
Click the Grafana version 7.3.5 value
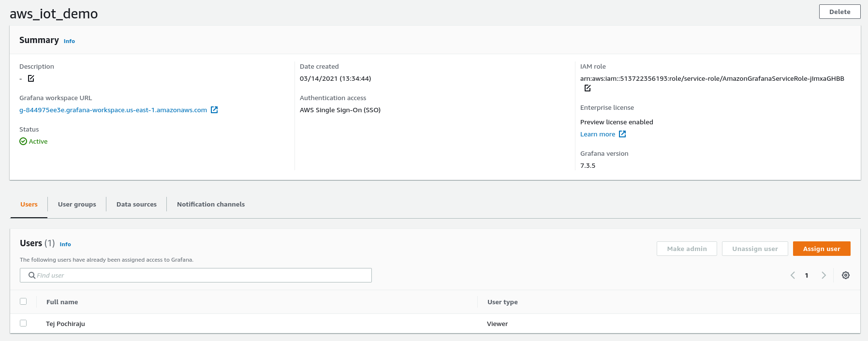[x=588, y=165]
